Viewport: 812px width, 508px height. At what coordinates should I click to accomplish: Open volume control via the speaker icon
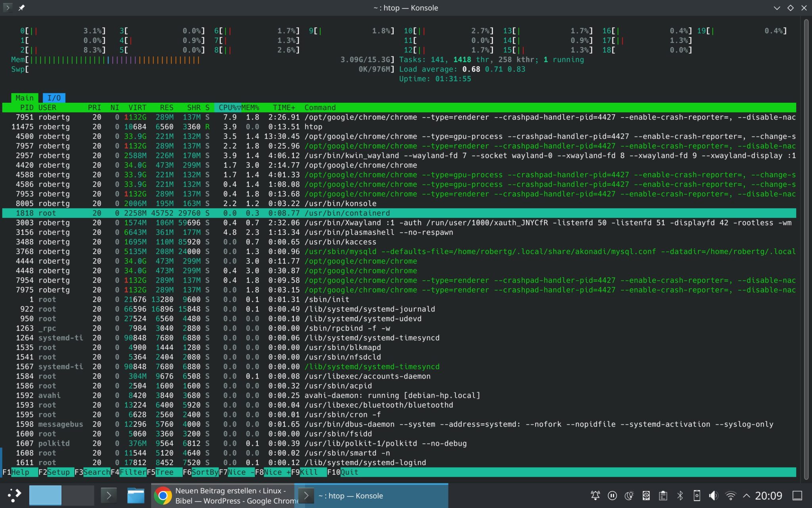pos(713,495)
